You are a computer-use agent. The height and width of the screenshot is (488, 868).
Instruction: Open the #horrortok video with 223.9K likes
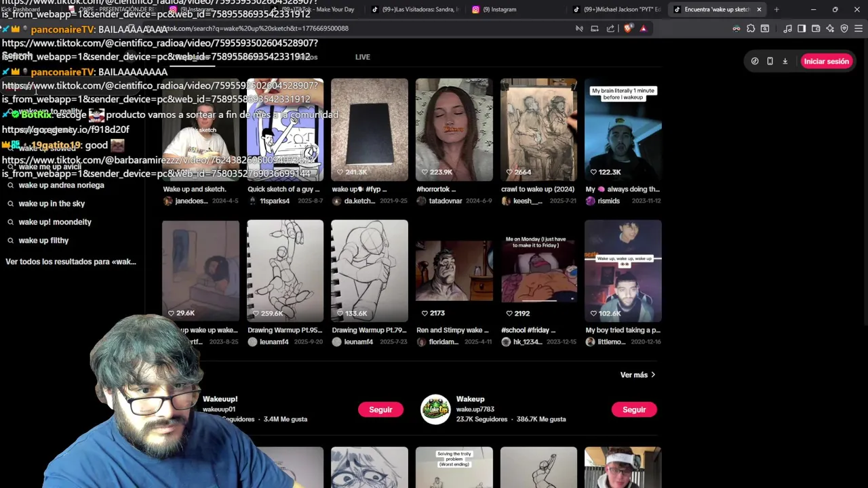point(454,129)
